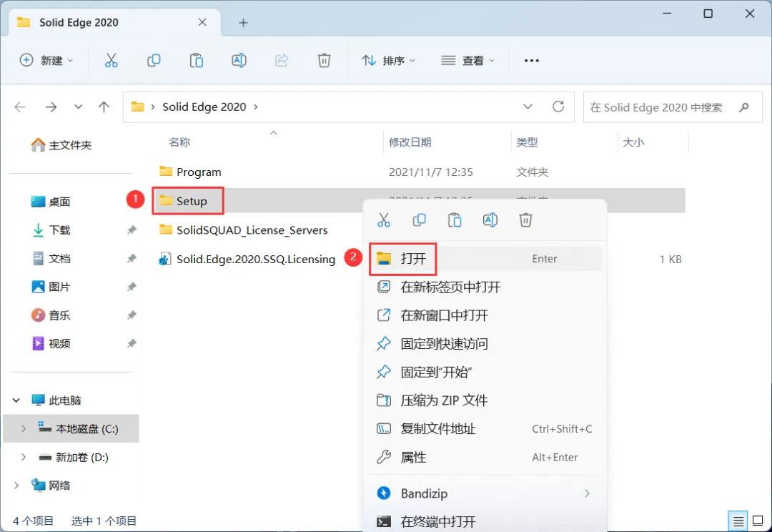Click the Delete icon in the context menu
The image size is (772, 532).
pos(525,220)
